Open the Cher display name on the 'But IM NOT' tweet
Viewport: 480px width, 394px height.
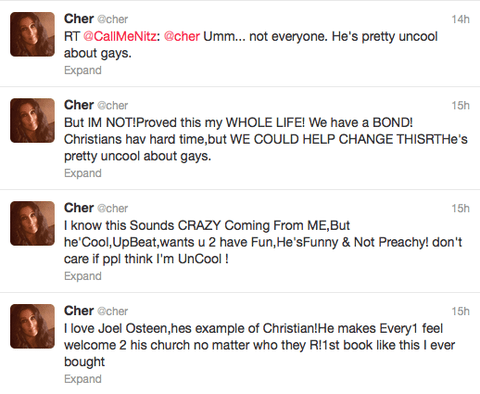(x=79, y=105)
